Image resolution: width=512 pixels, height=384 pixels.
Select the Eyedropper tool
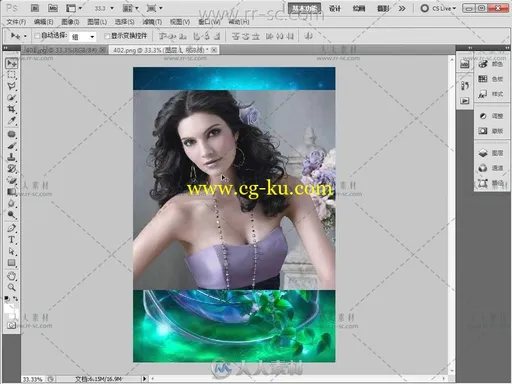(x=12, y=120)
